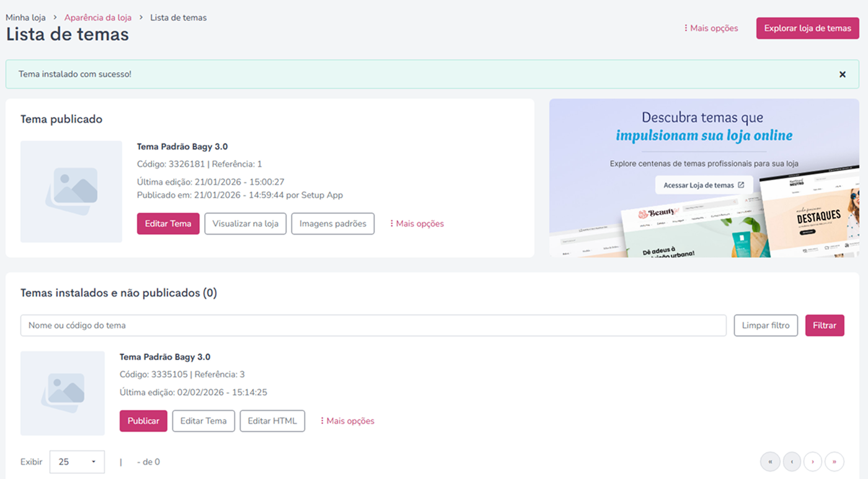The width and height of the screenshot is (868, 479).
Task: Go to previous page arrow
Action: pyautogui.click(x=792, y=462)
